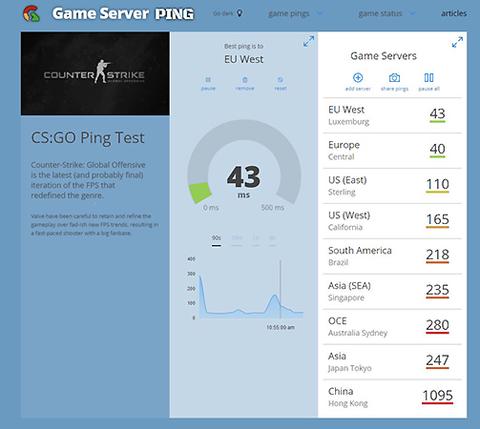480x429 pixels.
Task: Reset the EU West ping statistics
Action: (280, 83)
